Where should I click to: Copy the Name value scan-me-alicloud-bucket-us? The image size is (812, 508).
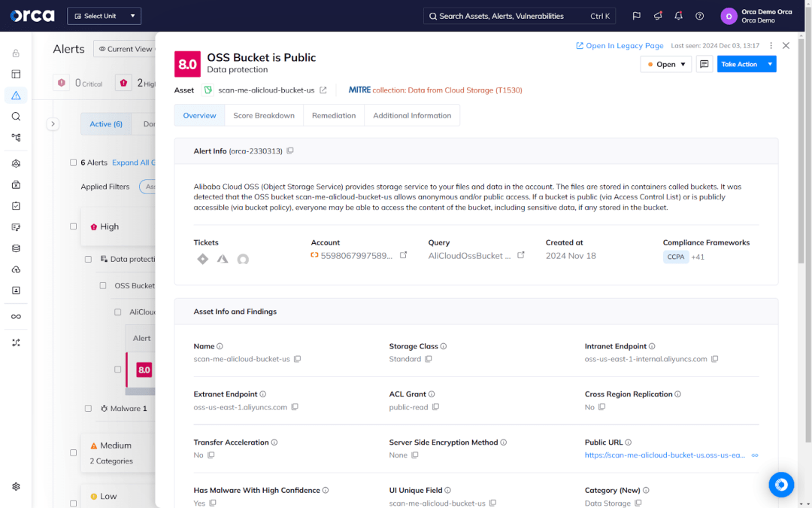[297, 359]
